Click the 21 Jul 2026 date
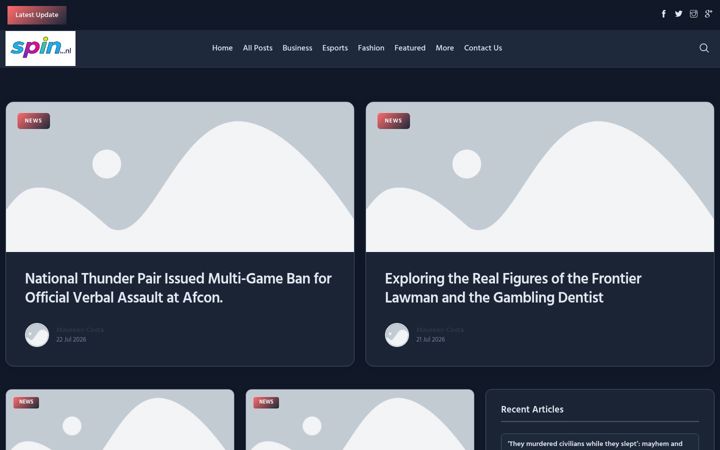 coord(431,340)
